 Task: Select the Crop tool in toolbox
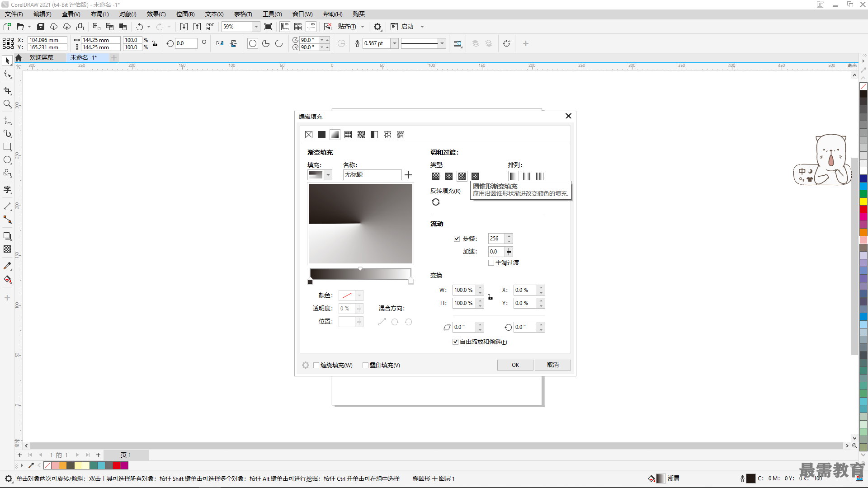pyautogui.click(x=7, y=91)
